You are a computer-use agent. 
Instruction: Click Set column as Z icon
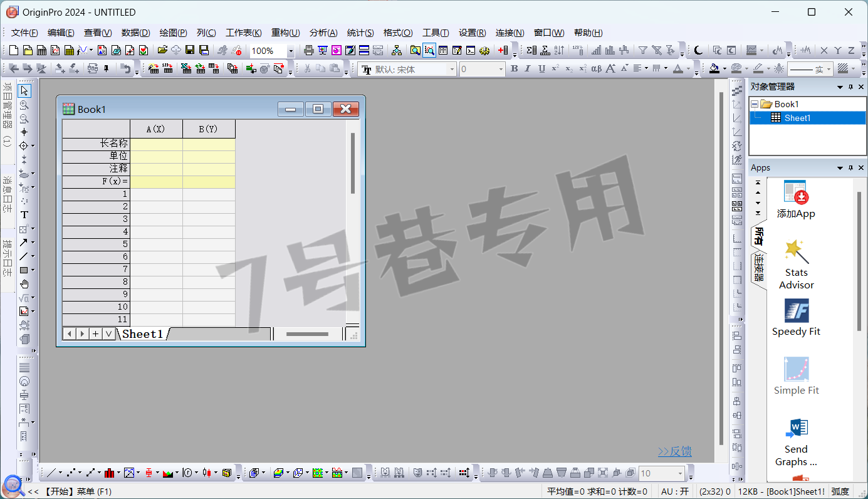851,50
